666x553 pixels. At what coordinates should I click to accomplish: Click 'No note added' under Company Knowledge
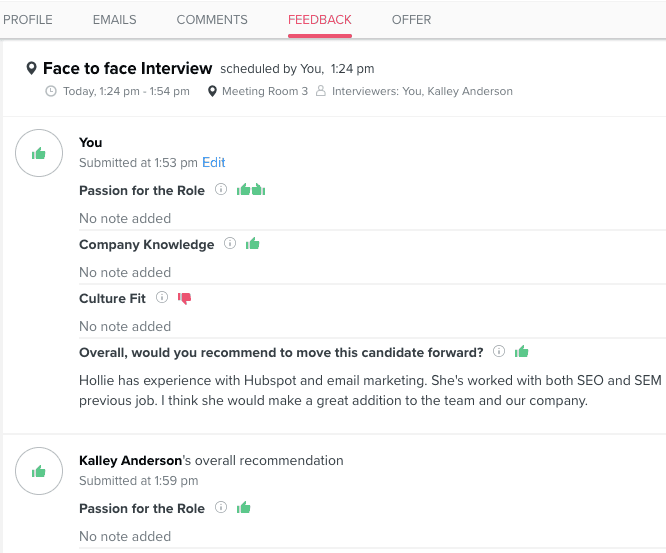[x=125, y=272]
